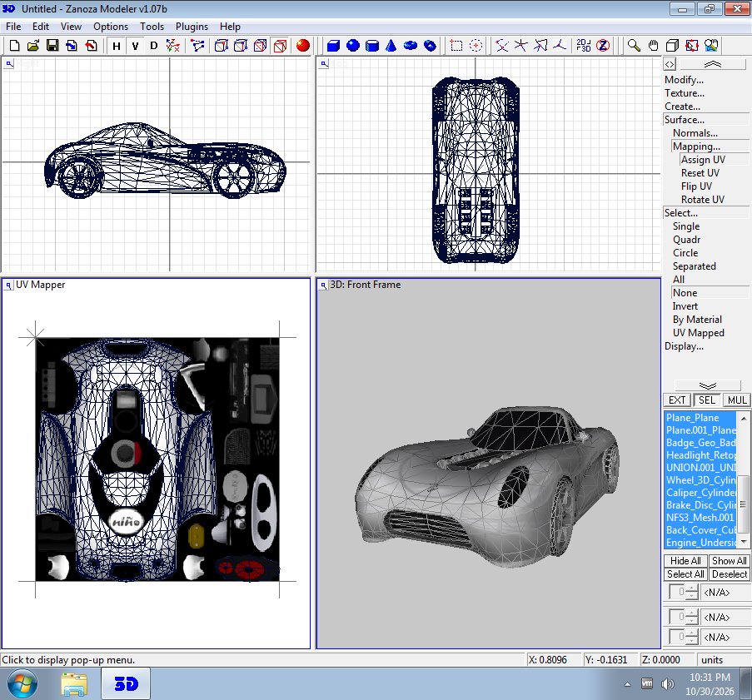Expand the Modify... command group
The height and width of the screenshot is (700, 752).
tap(684, 80)
